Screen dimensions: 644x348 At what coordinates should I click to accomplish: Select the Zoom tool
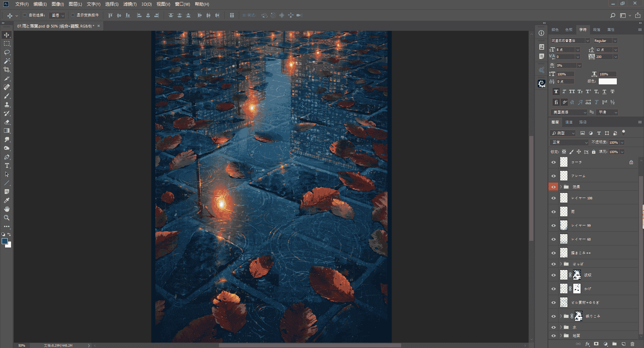tap(7, 218)
